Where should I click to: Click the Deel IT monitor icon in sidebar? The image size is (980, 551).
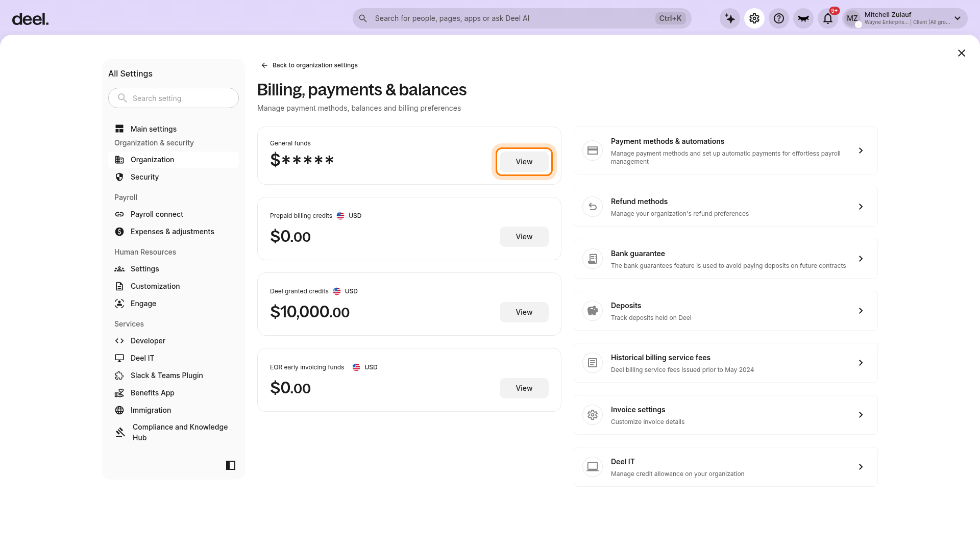(x=119, y=358)
